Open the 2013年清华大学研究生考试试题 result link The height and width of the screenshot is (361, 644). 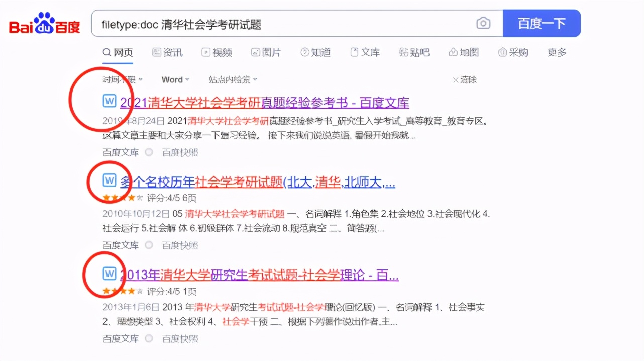point(259,275)
